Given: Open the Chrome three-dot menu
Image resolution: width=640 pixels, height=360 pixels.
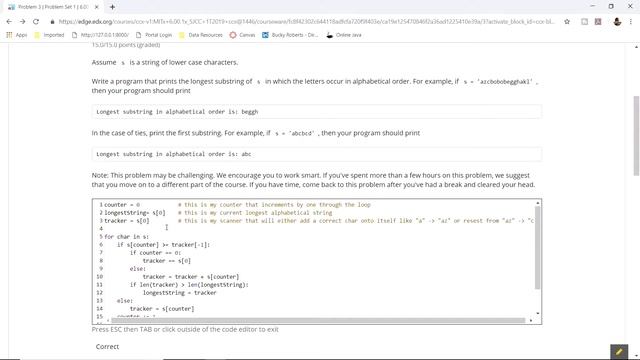Looking at the screenshot, I should click(x=631, y=22).
